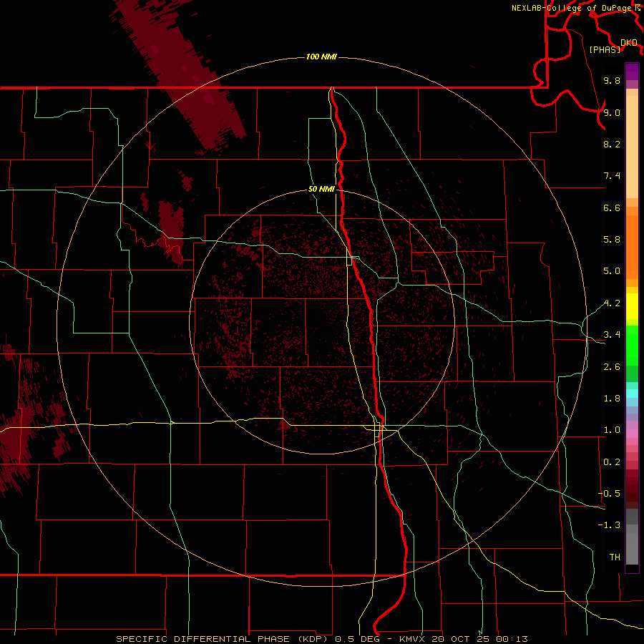Click the 2.6 scale label

click(612, 367)
